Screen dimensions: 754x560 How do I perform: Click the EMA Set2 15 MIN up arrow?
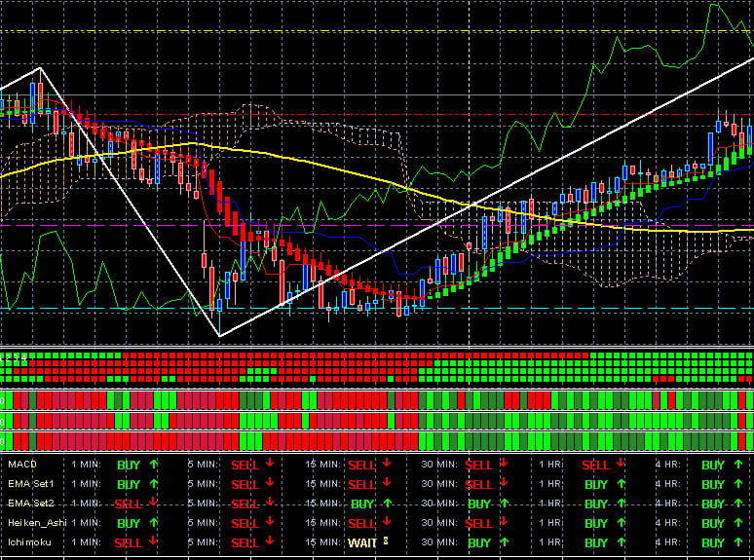pyautogui.click(x=387, y=504)
